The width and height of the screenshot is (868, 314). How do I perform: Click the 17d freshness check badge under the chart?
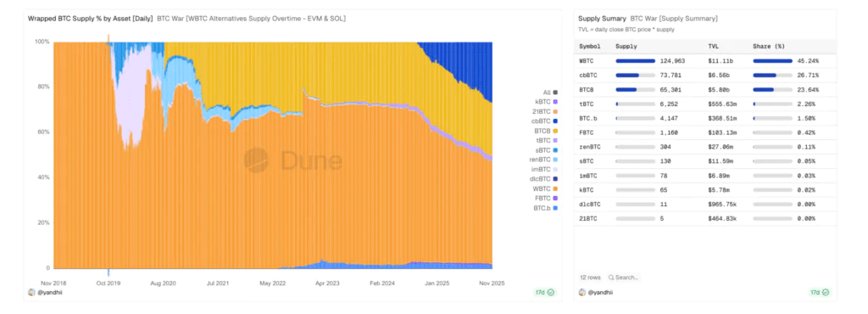pyautogui.click(x=545, y=293)
